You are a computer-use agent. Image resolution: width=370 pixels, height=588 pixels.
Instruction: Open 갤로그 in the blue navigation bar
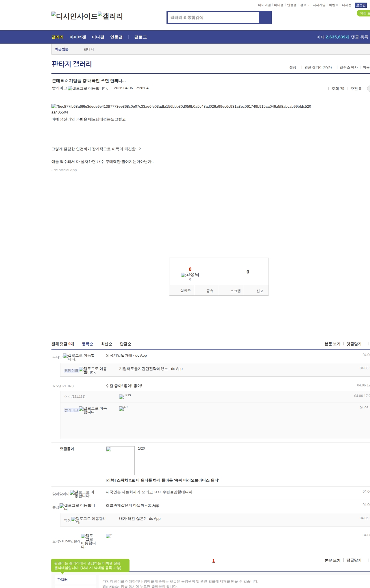pyautogui.click(x=140, y=37)
